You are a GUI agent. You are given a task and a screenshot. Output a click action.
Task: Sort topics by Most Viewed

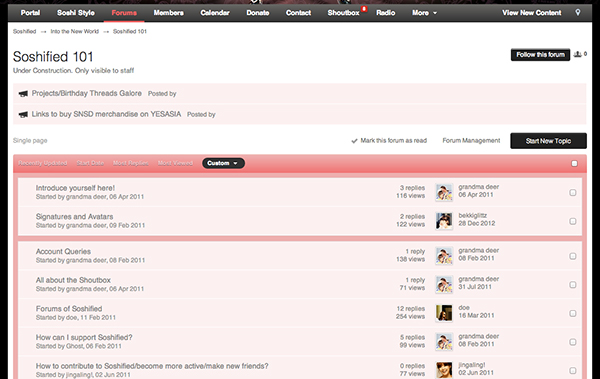click(175, 163)
